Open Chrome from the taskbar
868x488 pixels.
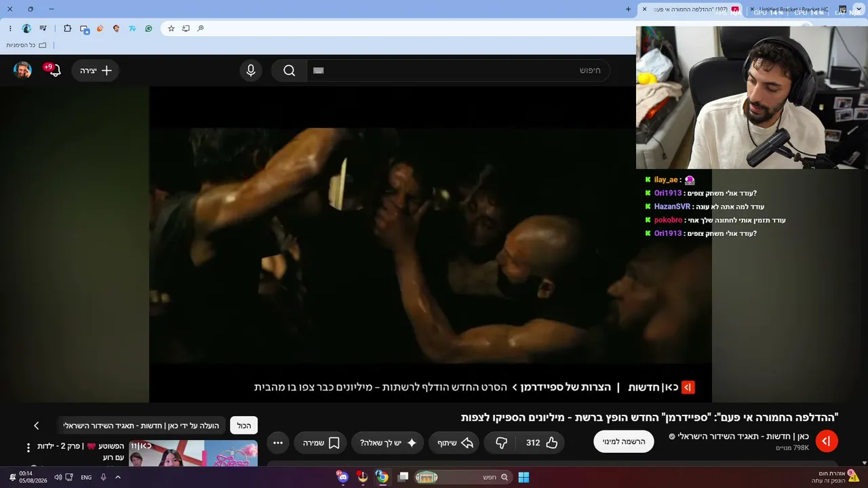(382, 477)
